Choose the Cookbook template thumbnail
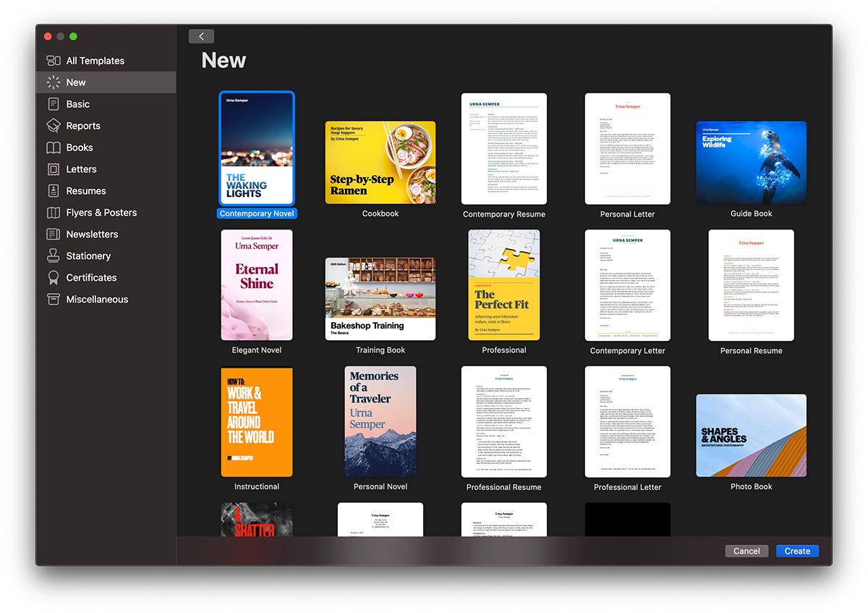 [x=380, y=162]
